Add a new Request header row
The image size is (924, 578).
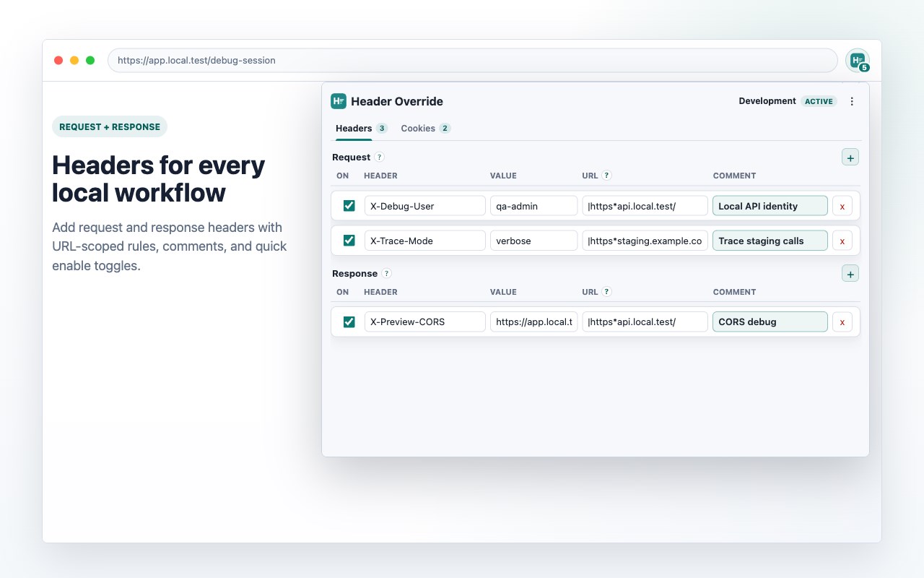coord(850,158)
